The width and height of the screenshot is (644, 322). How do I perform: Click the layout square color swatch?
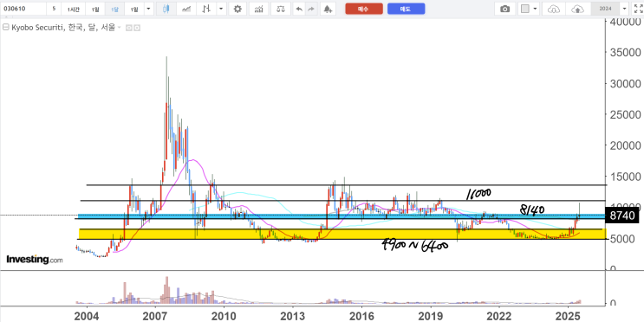[525, 9]
